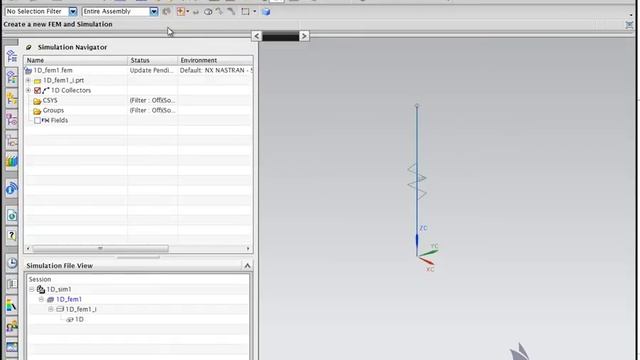
Task: Open the No Selection Filter dropdown
Action: click(x=73, y=11)
